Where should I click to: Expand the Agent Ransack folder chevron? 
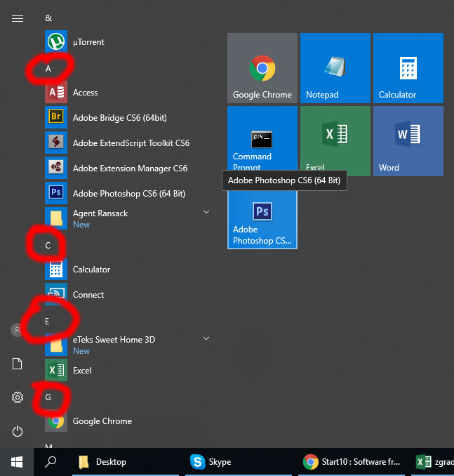206,212
